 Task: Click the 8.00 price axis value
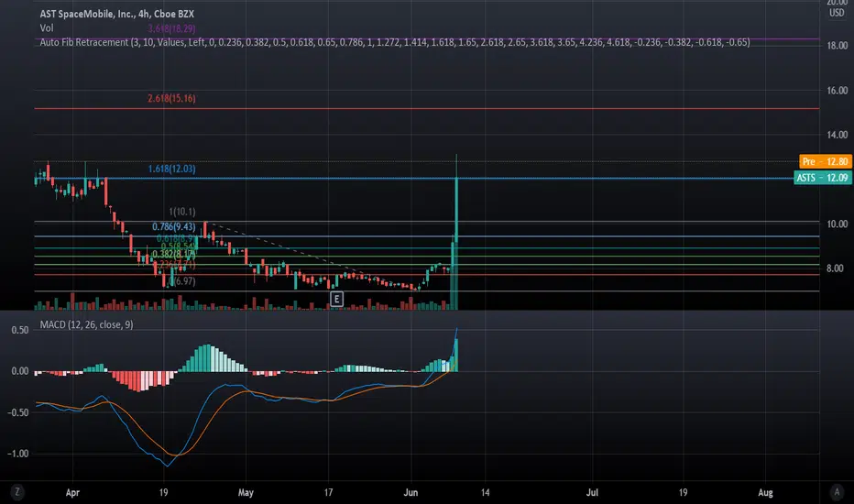coord(835,268)
